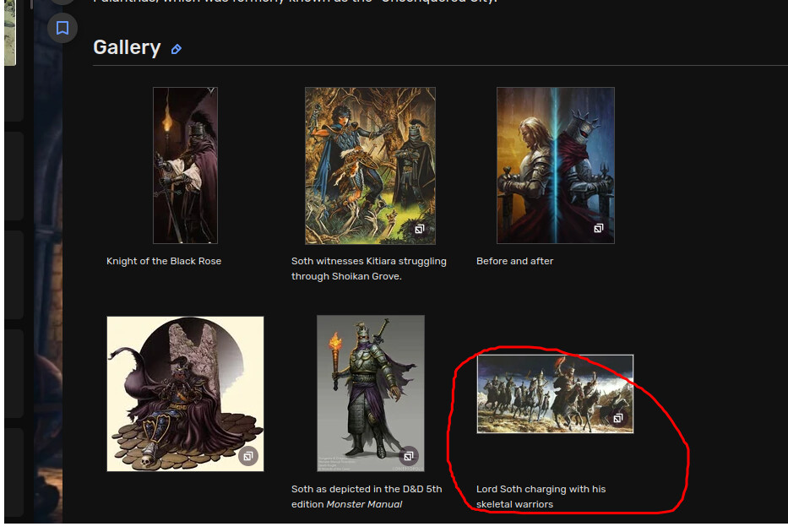This screenshot has height=532, width=788.
Task: Edit the Gallery section via the pencil icon
Action: click(176, 49)
